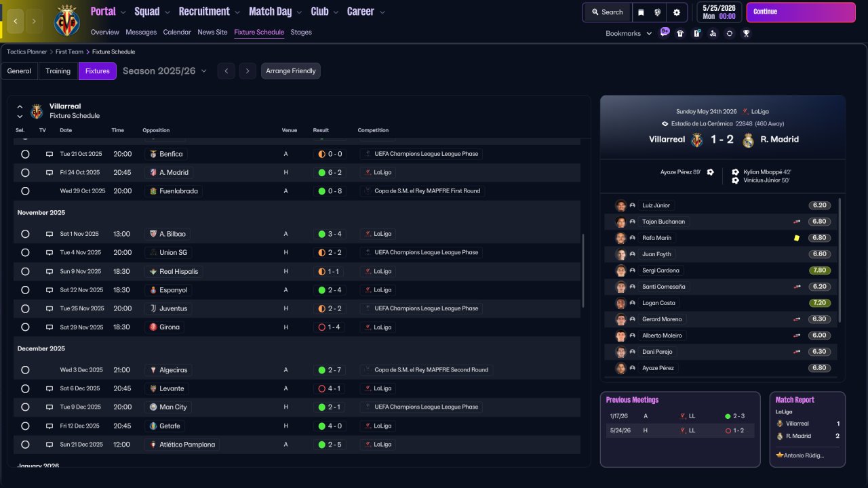Viewport: 868px width, 488px height.
Task: Open the Stages tab
Action: point(301,32)
